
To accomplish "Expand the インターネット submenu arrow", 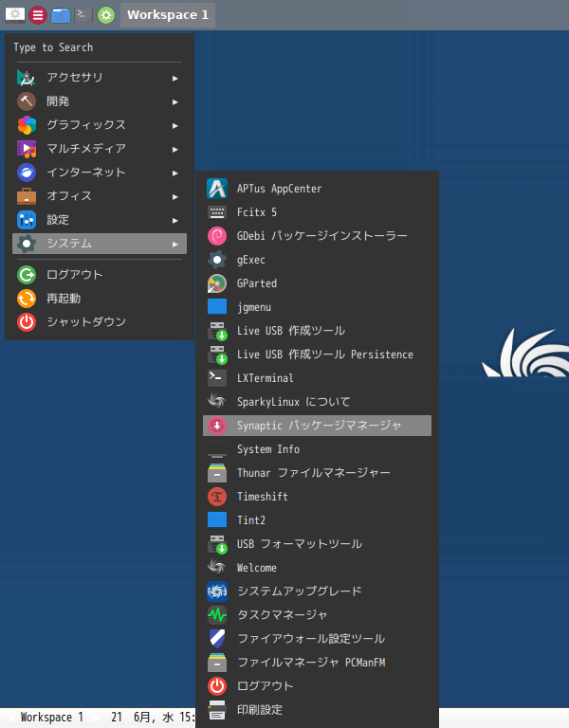I will [174, 173].
